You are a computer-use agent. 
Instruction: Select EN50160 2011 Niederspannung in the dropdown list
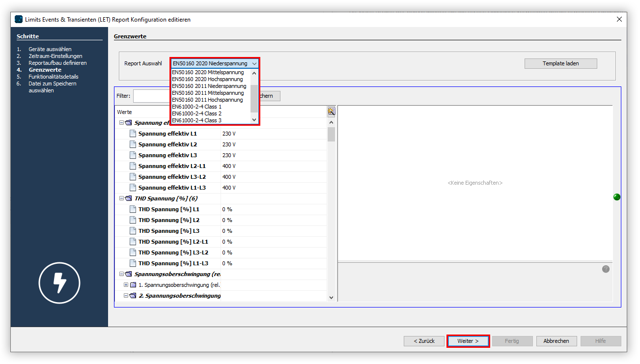point(209,86)
